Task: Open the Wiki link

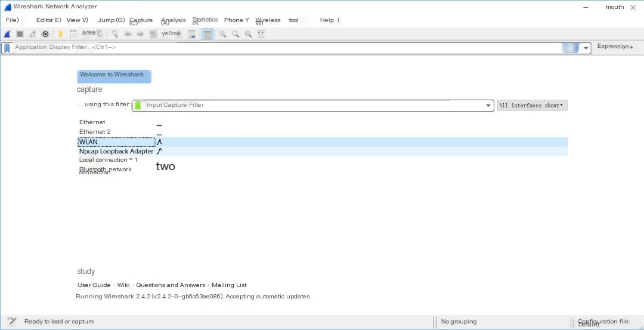Action: tap(123, 285)
